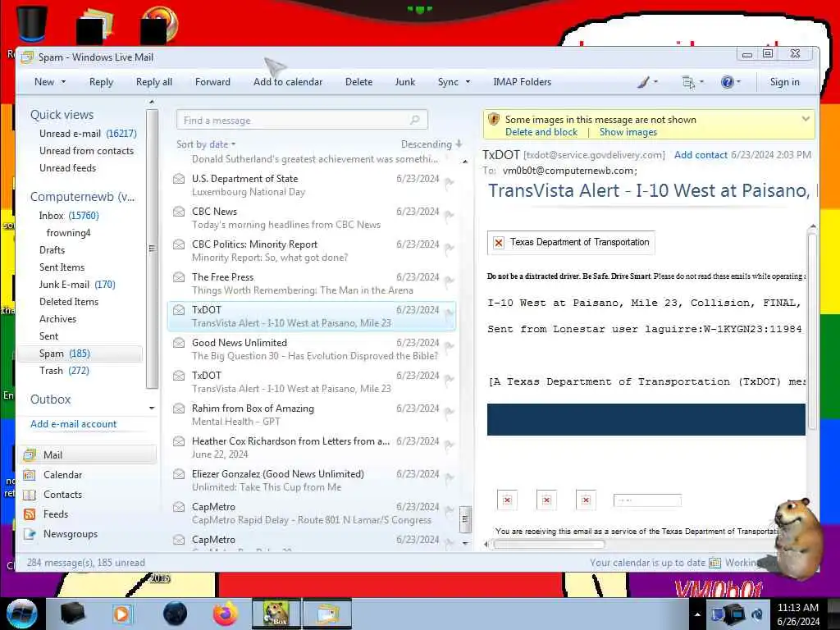Click envelope icon of CBC Politics message

(179, 244)
